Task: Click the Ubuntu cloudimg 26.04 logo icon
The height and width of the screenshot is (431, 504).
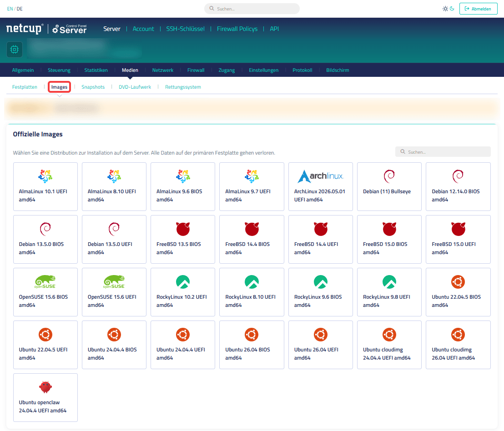Action: coord(458,334)
